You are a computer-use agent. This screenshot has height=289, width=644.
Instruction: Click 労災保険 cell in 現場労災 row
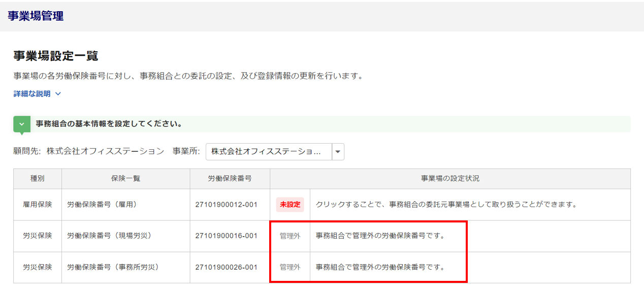point(38,236)
